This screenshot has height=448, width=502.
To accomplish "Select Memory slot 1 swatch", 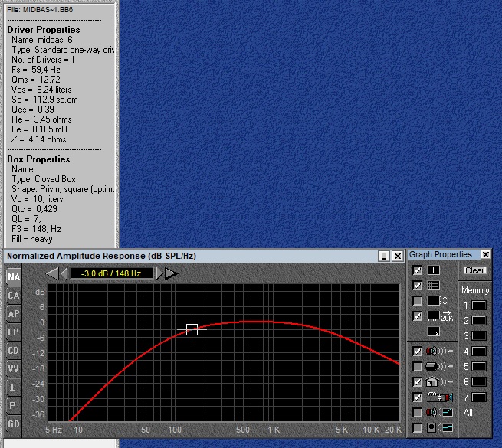I will coord(479,306).
